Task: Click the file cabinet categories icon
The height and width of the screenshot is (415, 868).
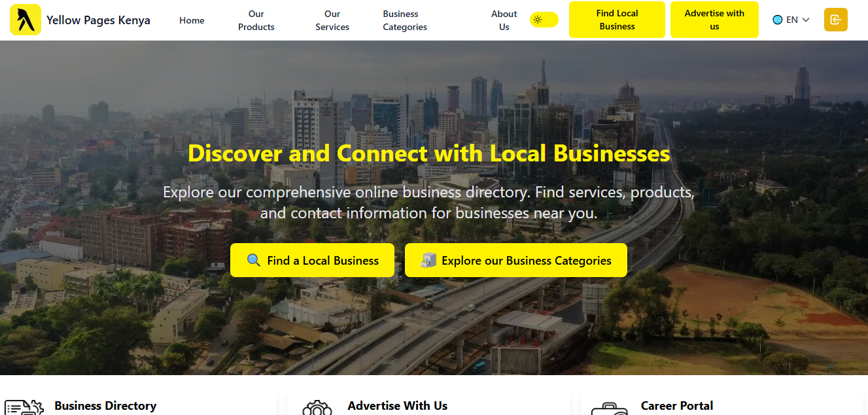Action: point(428,260)
